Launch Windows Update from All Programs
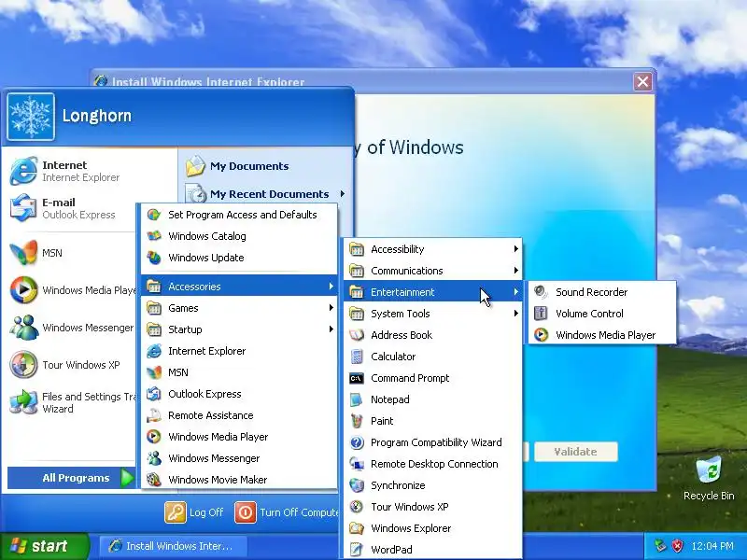Image resolution: width=747 pixels, height=560 pixels. click(x=239, y=258)
